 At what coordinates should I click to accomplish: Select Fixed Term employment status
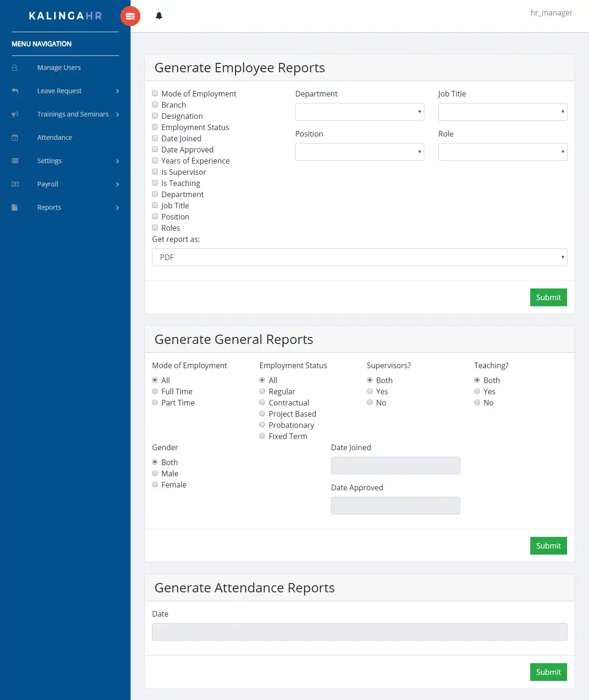[x=262, y=436]
